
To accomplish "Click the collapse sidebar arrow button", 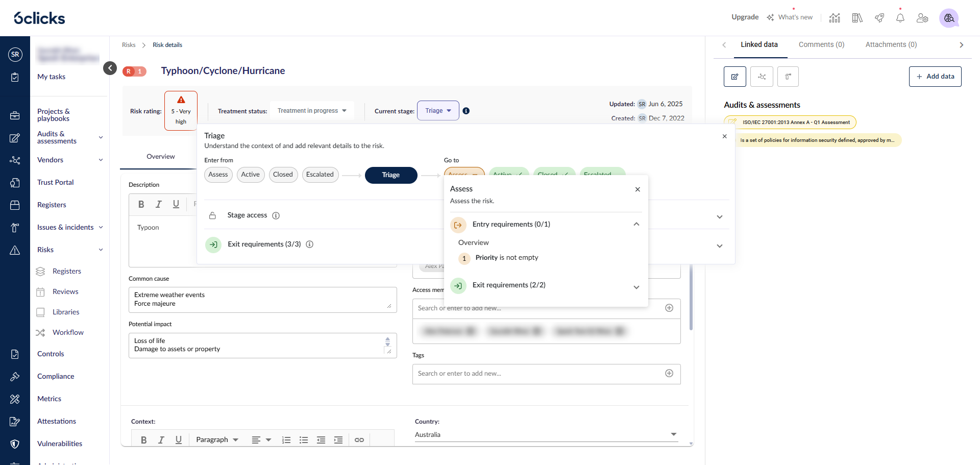I will 110,68.
